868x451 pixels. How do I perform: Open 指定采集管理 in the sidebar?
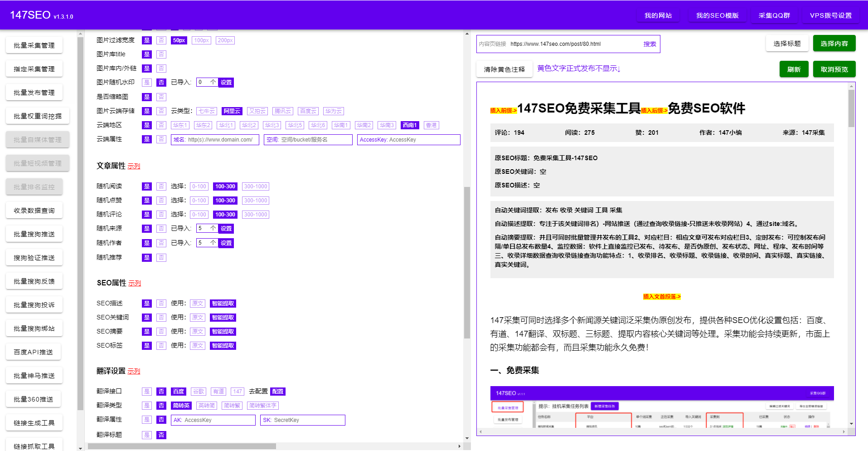34,69
